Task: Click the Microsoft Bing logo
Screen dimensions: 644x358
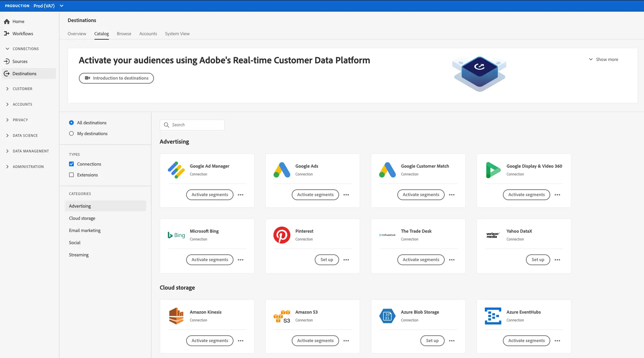Action: [x=176, y=235]
